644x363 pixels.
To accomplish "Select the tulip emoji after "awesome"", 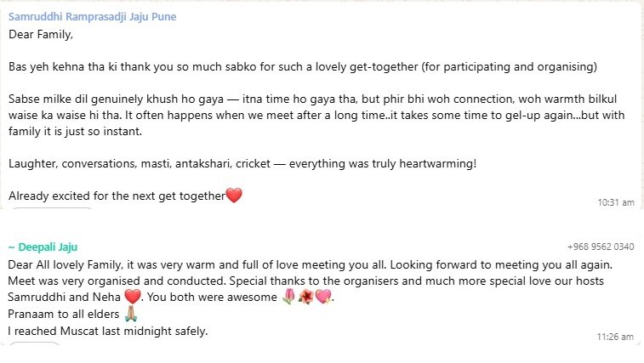I will (287, 297).
